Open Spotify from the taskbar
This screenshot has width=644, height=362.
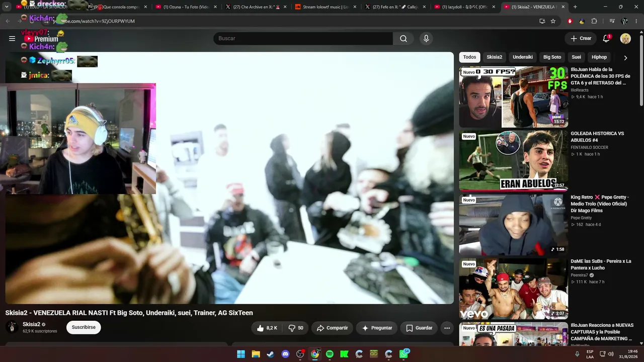pyautogui.click(x=330, y=354)
